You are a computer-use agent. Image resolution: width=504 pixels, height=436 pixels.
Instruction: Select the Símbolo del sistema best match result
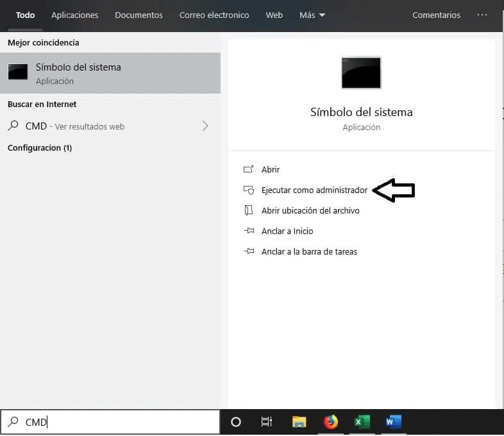[110, 73]
